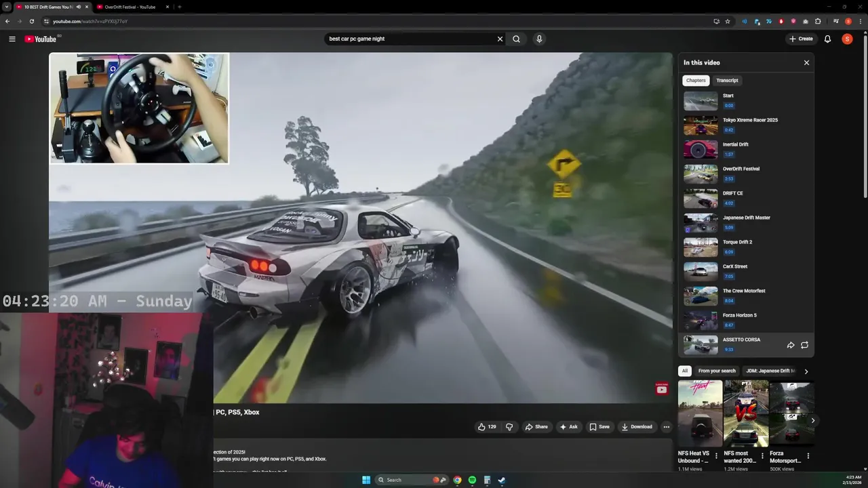Viewport: 868px width, 488px height.
Task: Show next shorts with arrow
Action: click(812, 420)
